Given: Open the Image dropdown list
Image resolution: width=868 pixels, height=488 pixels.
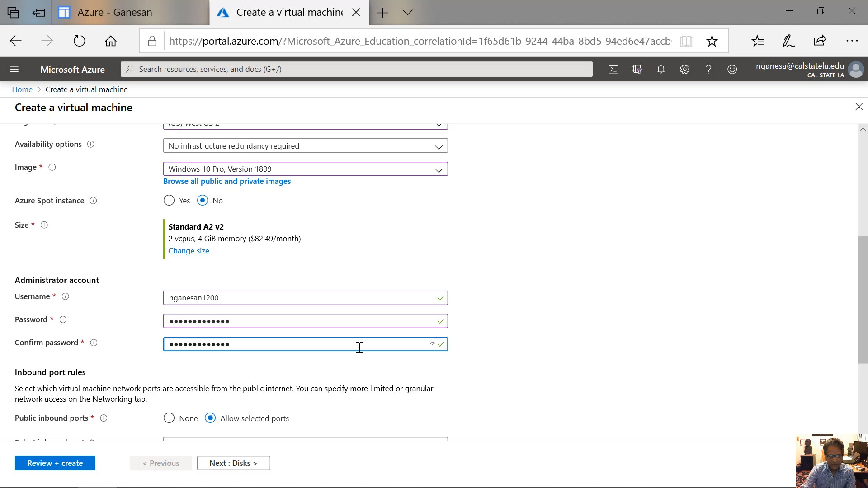Looking at the screenshot, I should (305, 169).
